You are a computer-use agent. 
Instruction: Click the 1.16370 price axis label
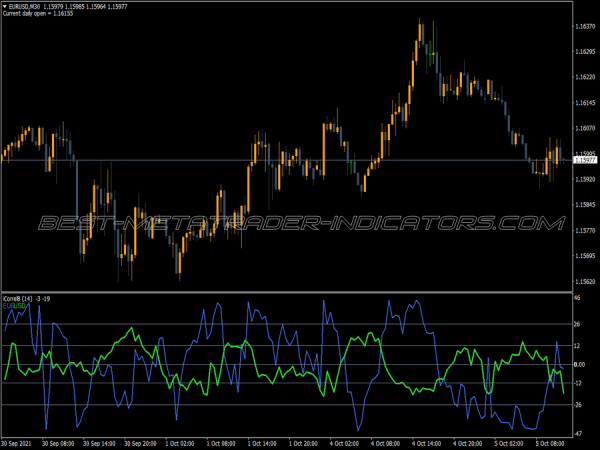585,26
